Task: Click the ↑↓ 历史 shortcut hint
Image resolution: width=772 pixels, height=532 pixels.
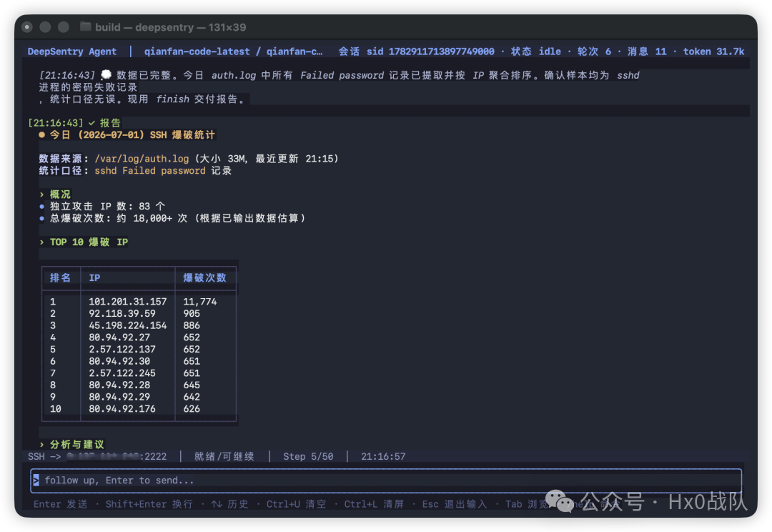Action: click(x=230, y=504)
